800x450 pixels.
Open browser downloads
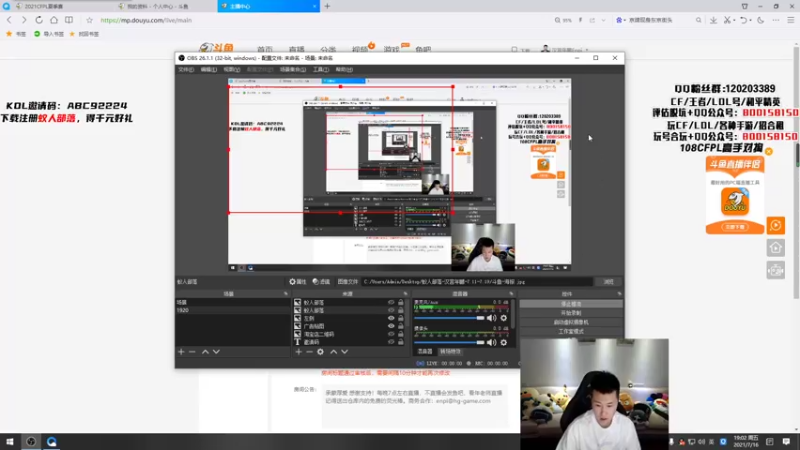point(713,20)
